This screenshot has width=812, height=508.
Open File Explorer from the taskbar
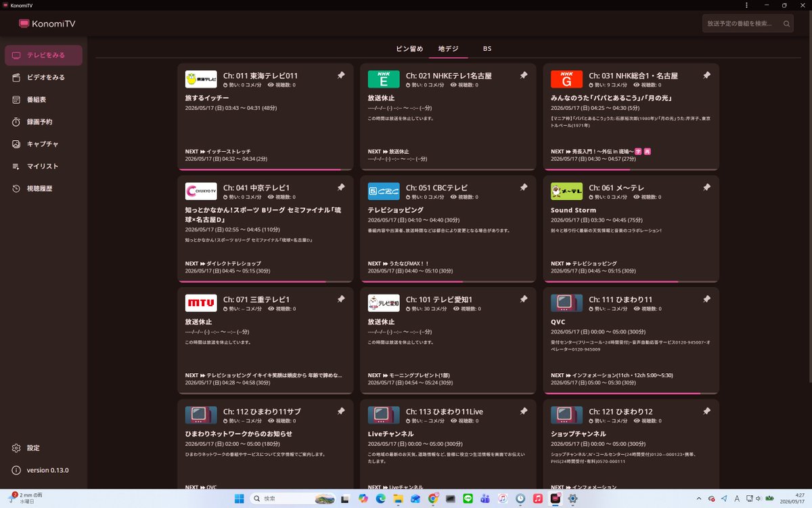point(398,498)
